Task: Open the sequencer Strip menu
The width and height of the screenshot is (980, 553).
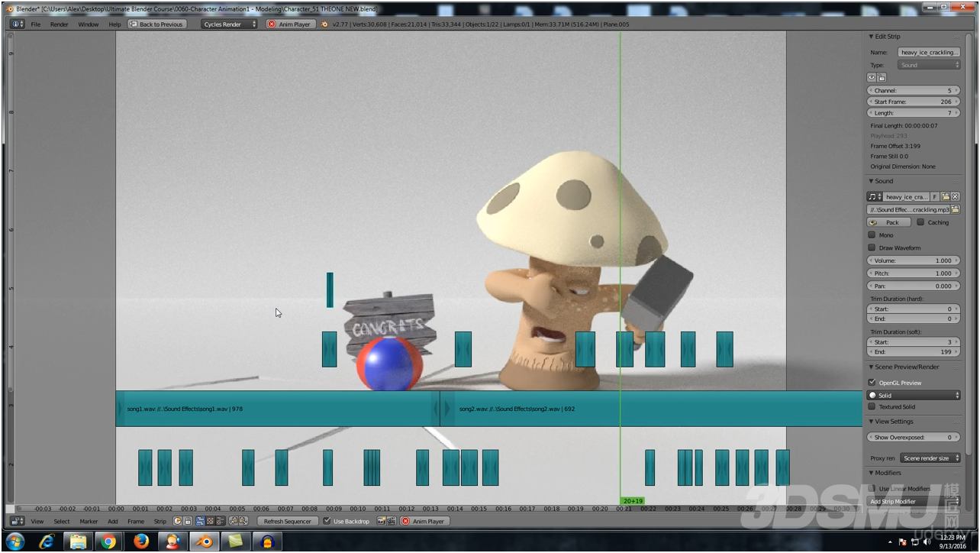Action: coord(160,521)
